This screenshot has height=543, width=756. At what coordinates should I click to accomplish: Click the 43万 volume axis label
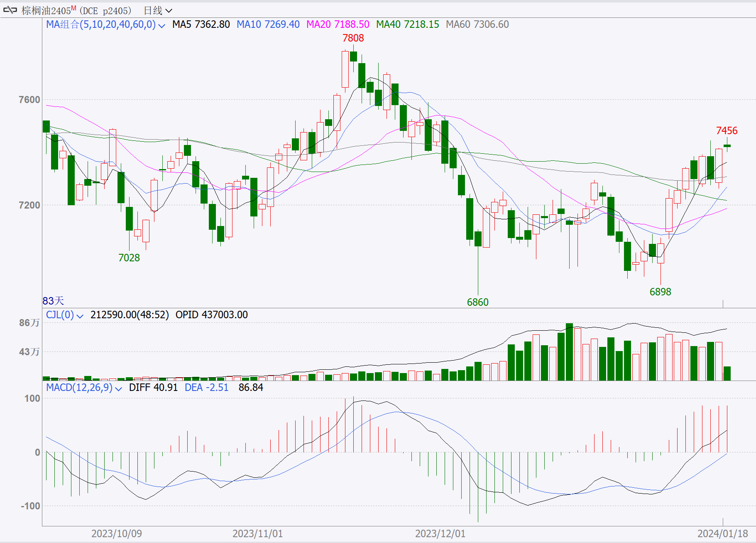tap(29, 352)
